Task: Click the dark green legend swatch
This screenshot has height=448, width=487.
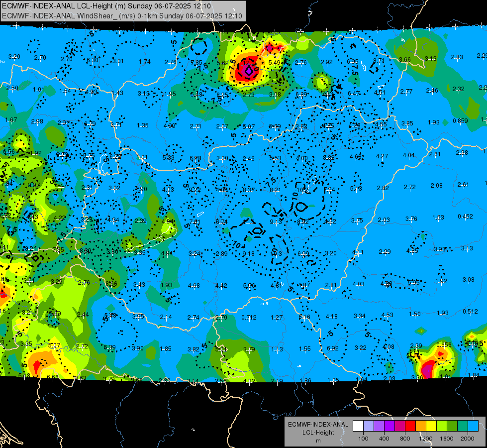Action: (452, 426)
